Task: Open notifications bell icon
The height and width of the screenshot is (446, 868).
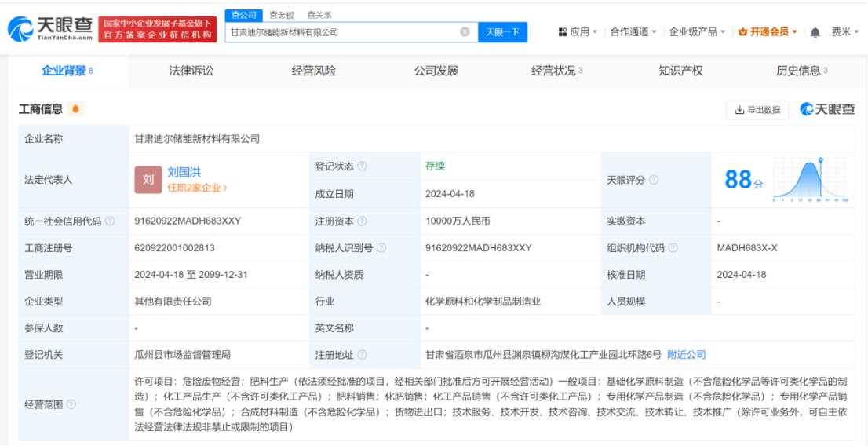Action: [815, 32]
